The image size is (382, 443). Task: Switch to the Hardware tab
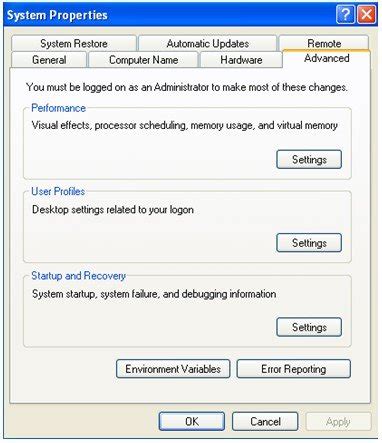(x=241, y=60)
